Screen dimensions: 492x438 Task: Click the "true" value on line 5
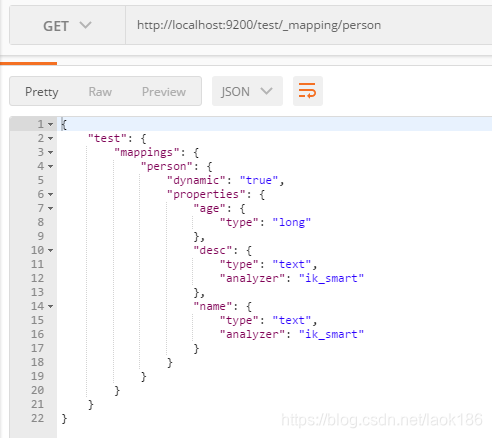pos(259,180)
